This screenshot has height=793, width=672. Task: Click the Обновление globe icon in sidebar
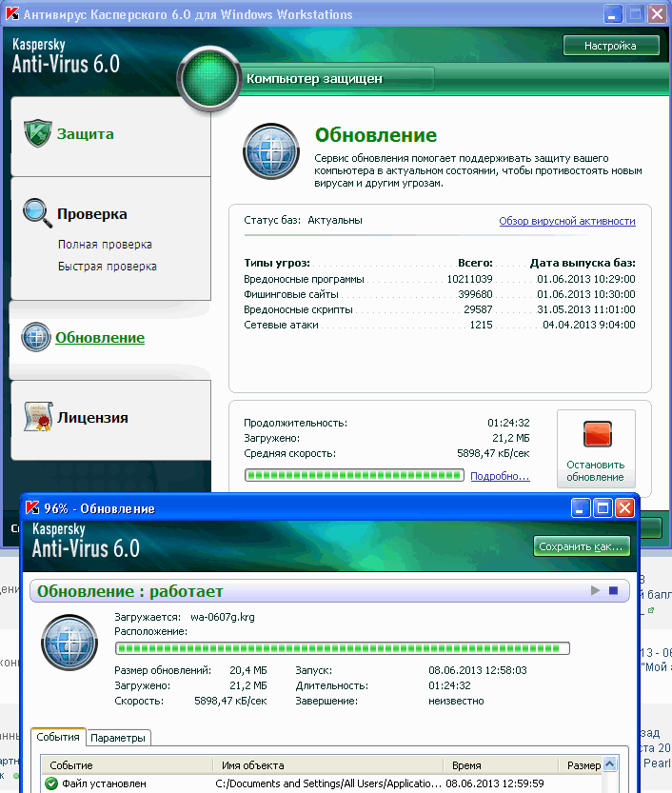pos(36,337)
